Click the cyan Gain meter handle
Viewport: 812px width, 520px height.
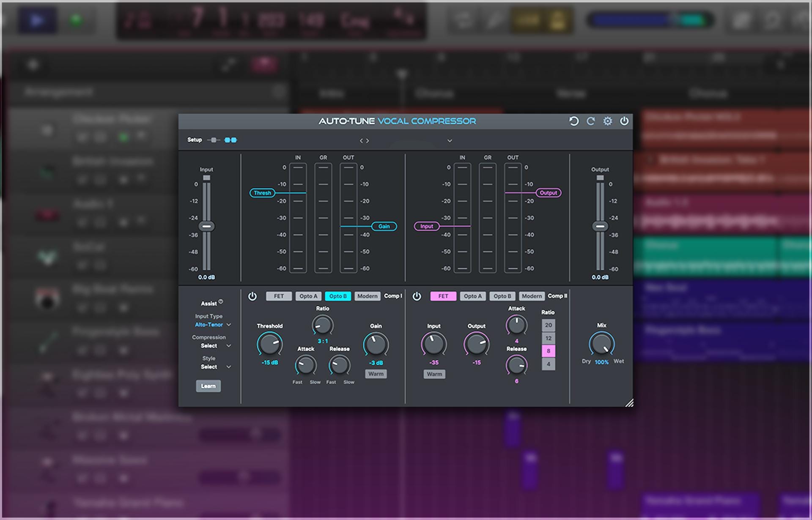[x=384, y=227]
